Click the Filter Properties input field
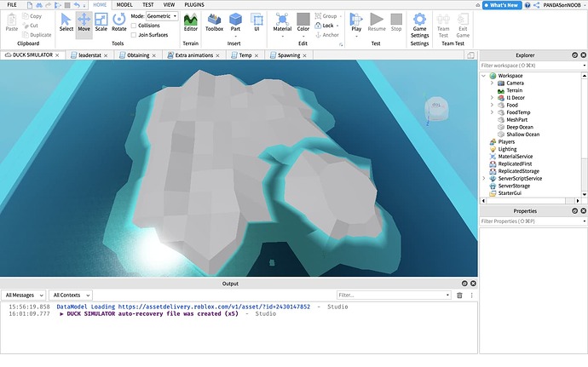588x367 pixels. [x=532, y=221]
